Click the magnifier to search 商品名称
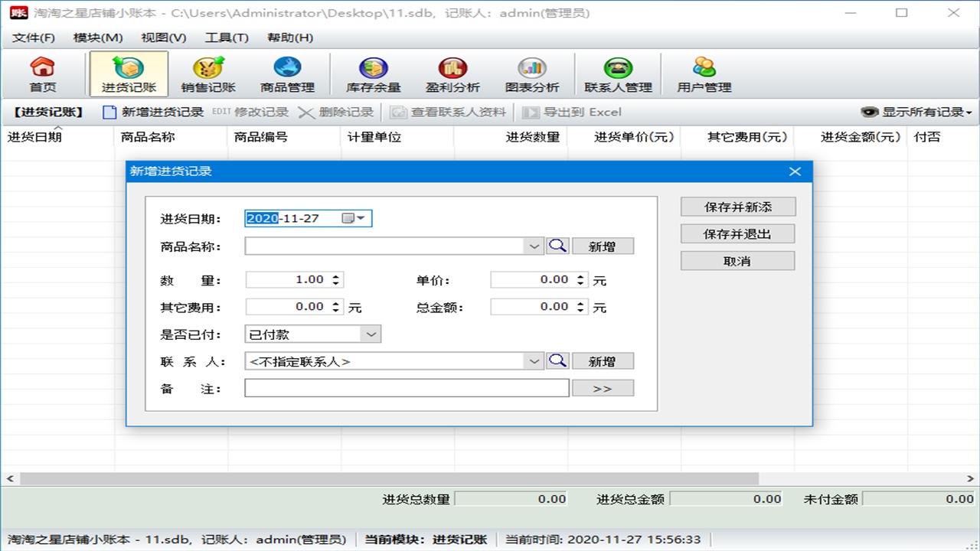Image resolution: width=980 pixels, height=551 pixels. point(558,245)
